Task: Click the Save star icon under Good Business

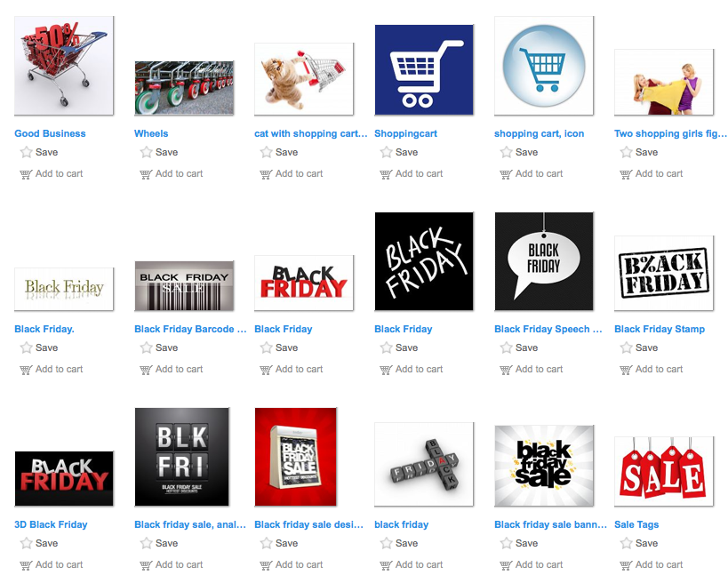Action: (x=27, y=152)
